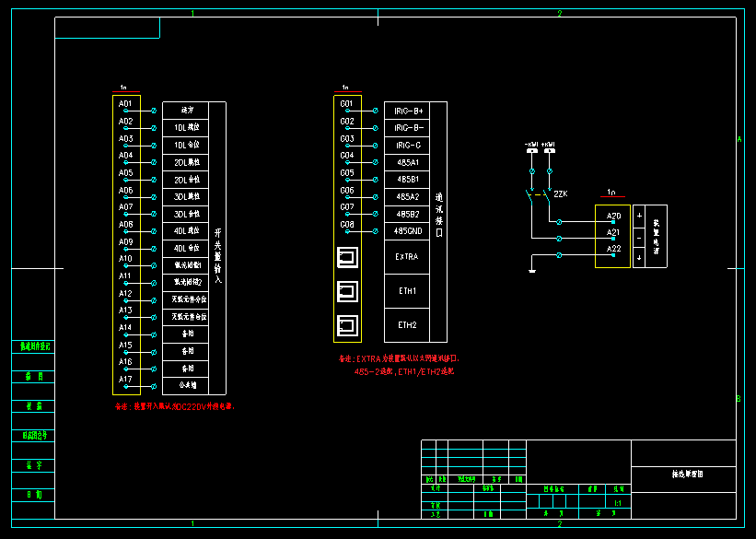The height and width of the screenshot is (539, 756).
Task: Select the A17 terminal label
Action: 125,379
